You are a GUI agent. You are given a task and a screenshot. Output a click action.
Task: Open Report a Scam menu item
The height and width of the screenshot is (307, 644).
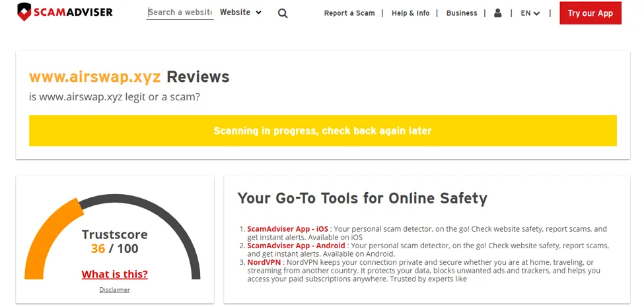(x=349, y=13)
